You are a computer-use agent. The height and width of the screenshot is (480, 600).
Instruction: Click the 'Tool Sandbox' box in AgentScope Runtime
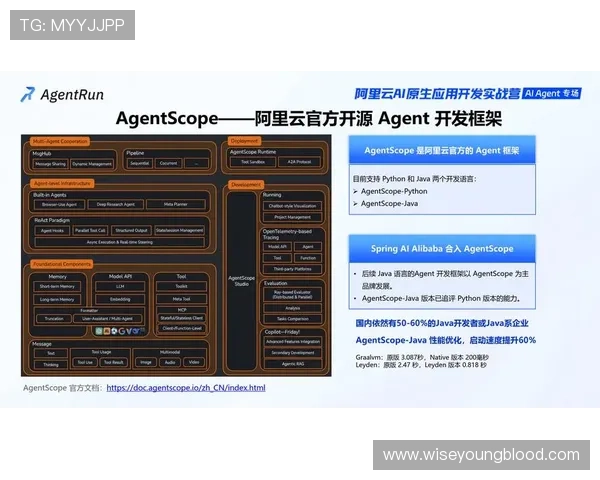[253, 162]
